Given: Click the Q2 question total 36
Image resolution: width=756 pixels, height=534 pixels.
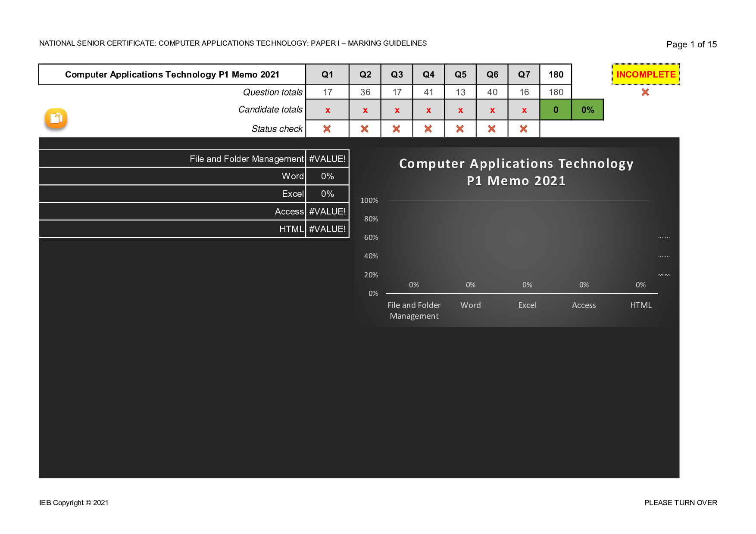Looking at the screenshot, I should pyautogui.click(x=365, y=92).
